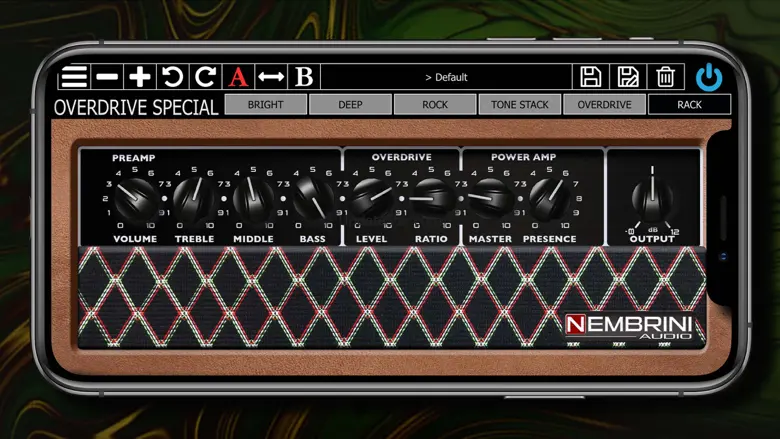The image size is (780, 439).
Task: Toggle the DEEP switch
Action: point(350,104)
